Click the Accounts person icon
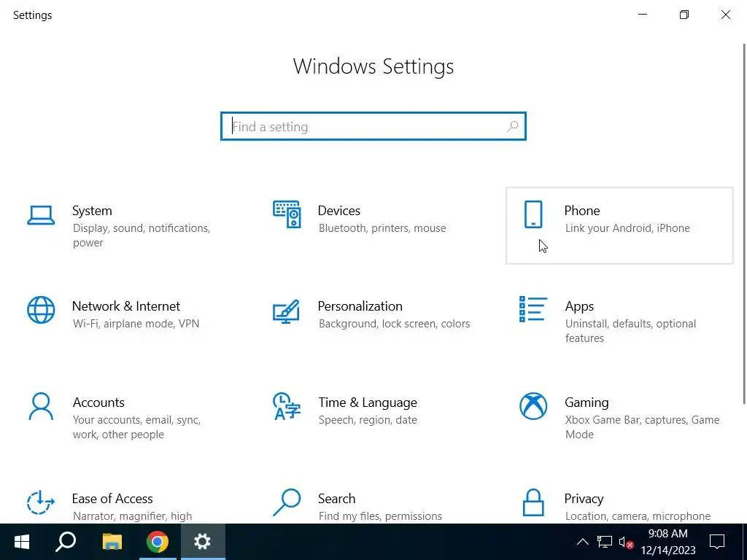 [41, 406]
